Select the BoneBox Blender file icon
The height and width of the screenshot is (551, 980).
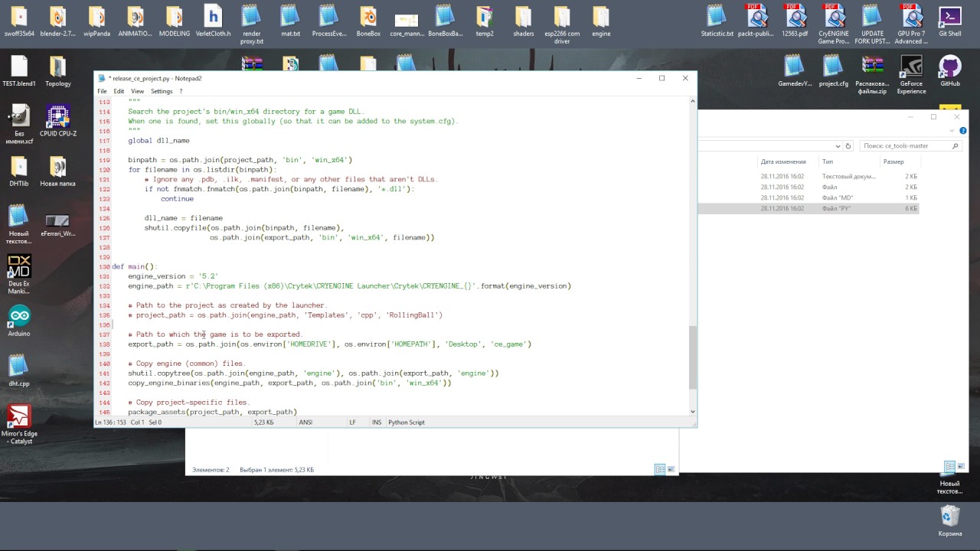coord(368,21)
